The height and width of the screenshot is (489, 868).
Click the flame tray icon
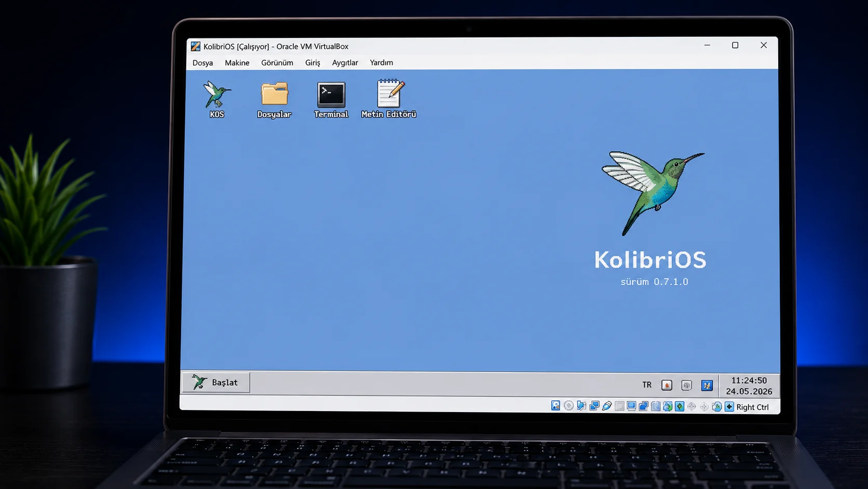click(667, 385)
